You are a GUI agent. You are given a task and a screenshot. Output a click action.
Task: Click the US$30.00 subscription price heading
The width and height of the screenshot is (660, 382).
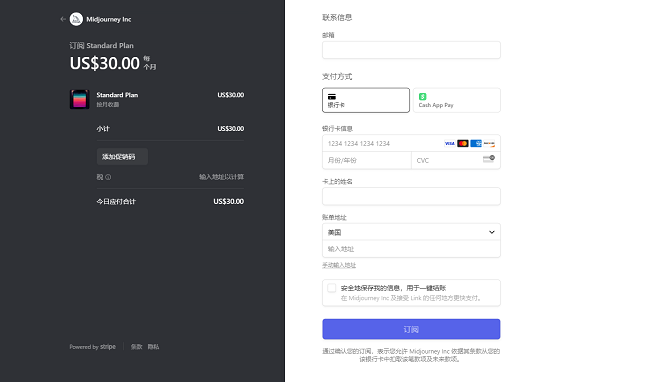pos(104,63)
